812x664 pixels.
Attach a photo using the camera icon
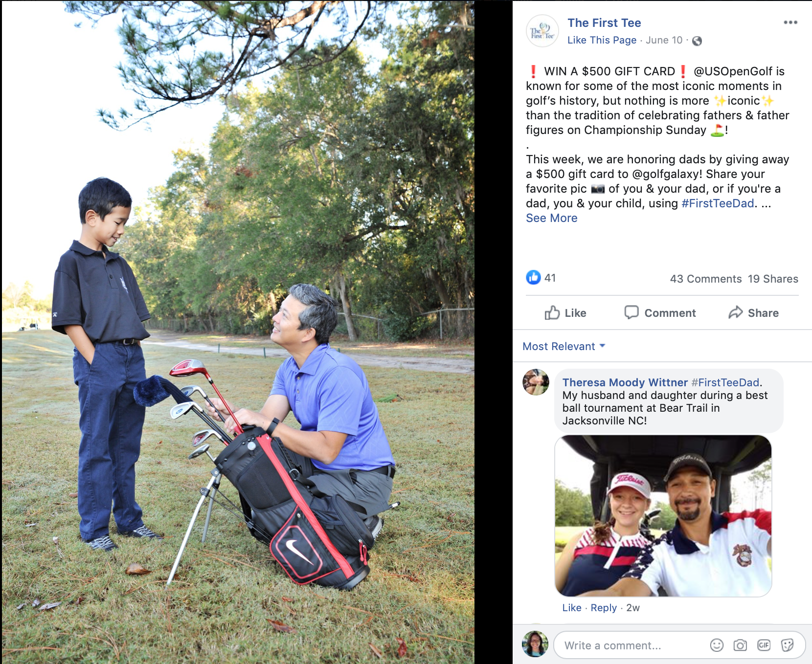pos(740,645)
